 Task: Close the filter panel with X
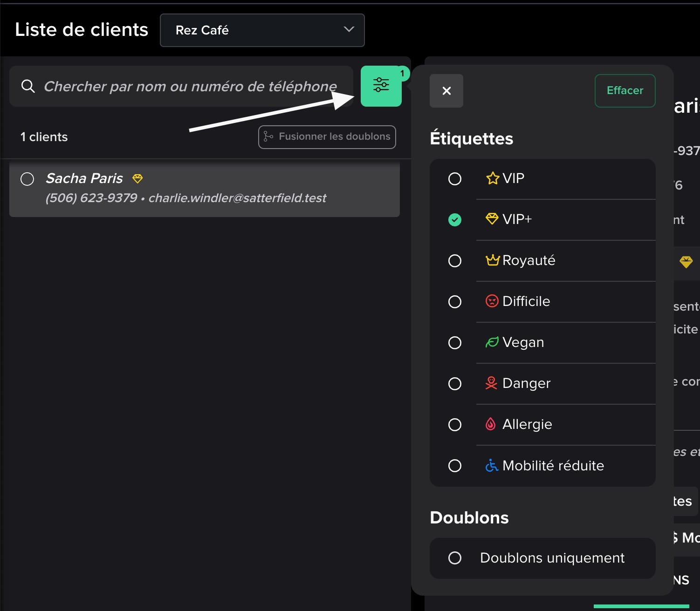[446, 91]
